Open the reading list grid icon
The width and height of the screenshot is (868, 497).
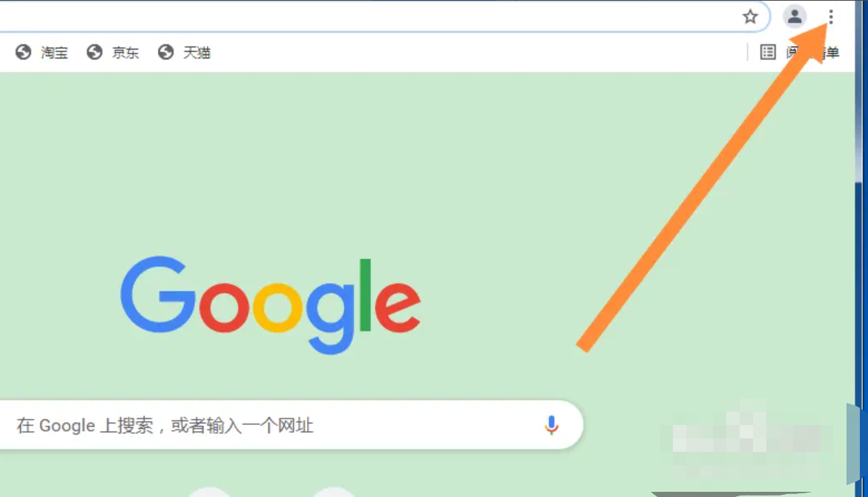click(768, 52)
